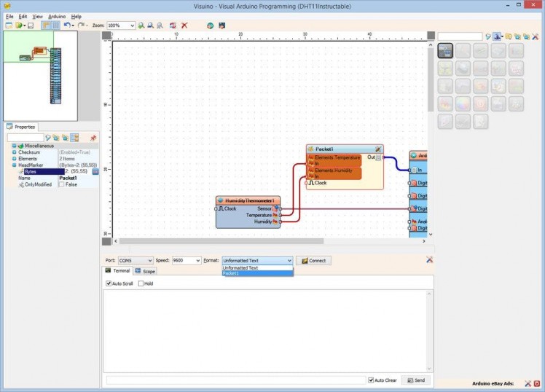This screenshot has height=392, width=545.
Task: Open the Arduino menu
Action: 57,16
